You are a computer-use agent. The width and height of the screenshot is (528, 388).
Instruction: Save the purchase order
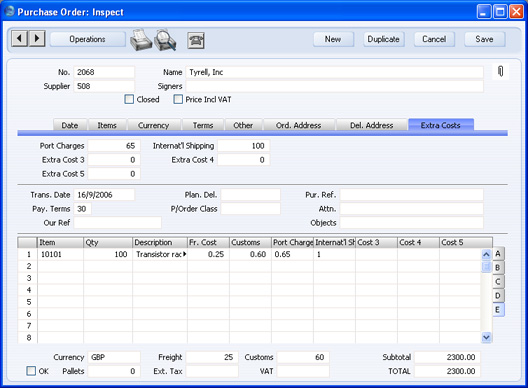(x=484, y=39)
